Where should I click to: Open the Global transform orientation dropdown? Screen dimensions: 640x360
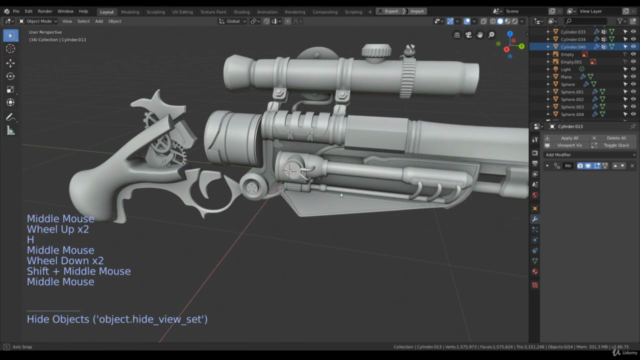(233, 21)
